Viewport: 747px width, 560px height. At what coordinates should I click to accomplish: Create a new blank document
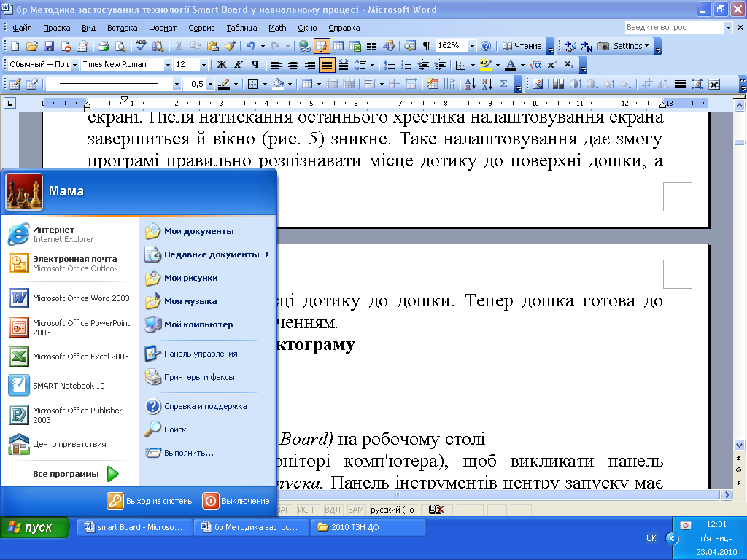tap(15, 46)
